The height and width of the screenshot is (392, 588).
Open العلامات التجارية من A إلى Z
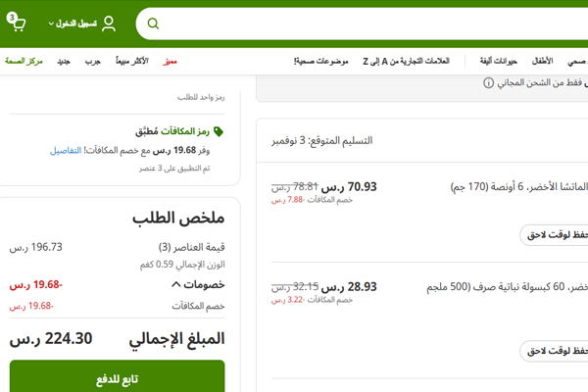(406, 61)
